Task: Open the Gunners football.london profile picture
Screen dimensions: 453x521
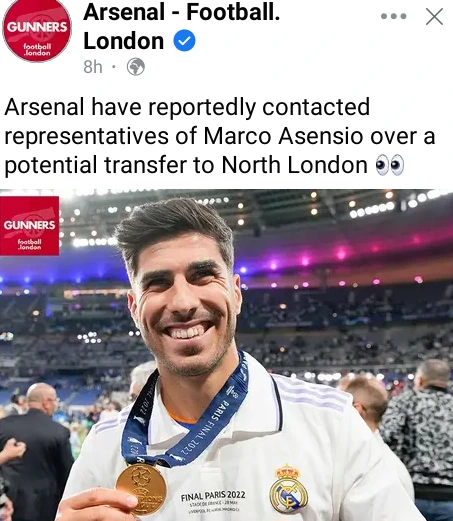Action: [37, 31]
